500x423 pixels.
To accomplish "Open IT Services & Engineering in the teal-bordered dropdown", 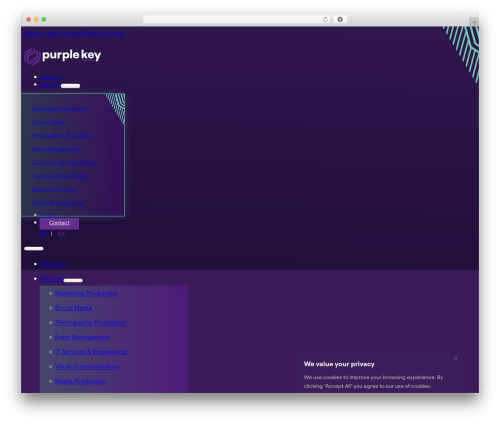I will [64, 162].
